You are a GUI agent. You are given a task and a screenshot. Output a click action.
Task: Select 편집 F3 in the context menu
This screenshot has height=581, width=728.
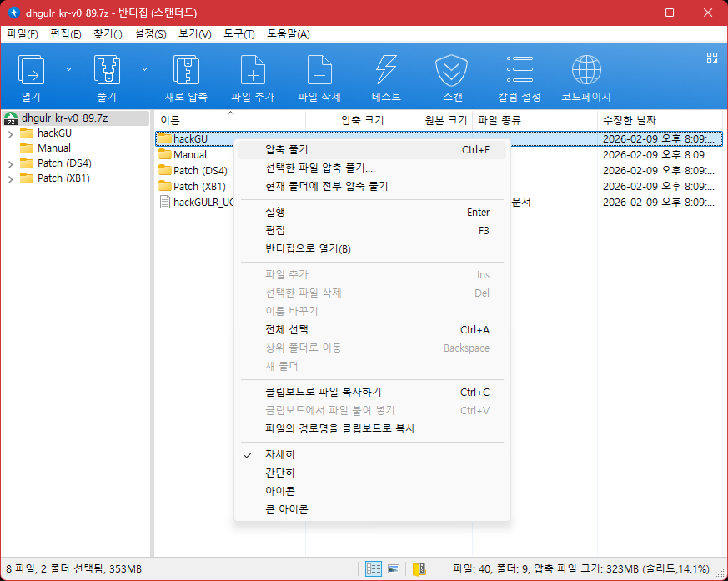[372, 230]
